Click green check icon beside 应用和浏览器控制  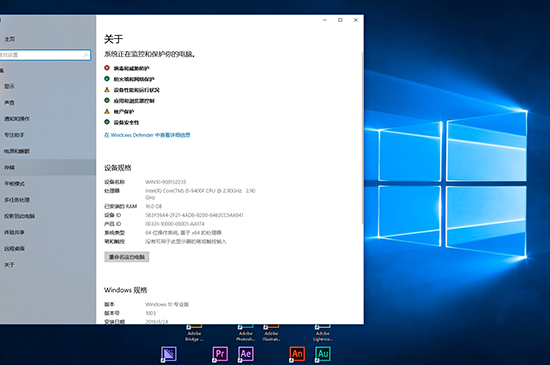click(107, 100)
